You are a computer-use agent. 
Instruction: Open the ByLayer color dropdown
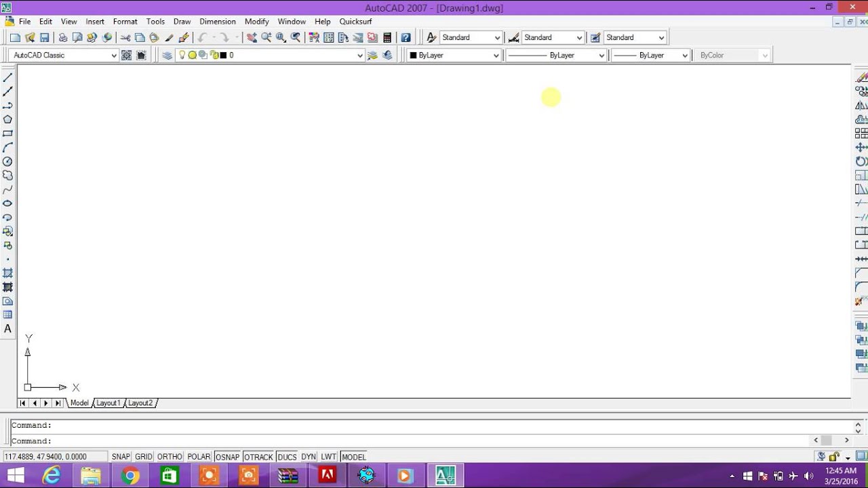pos(496,56)
